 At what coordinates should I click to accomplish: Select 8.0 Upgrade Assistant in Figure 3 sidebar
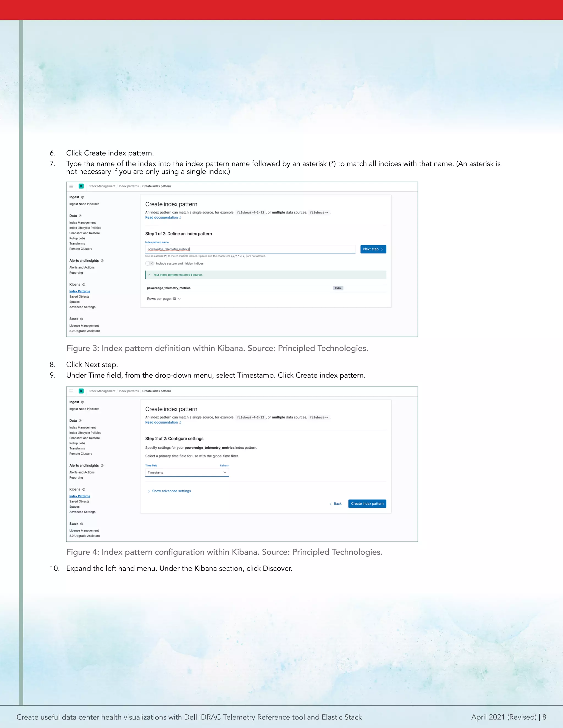(x=85, y=331)
